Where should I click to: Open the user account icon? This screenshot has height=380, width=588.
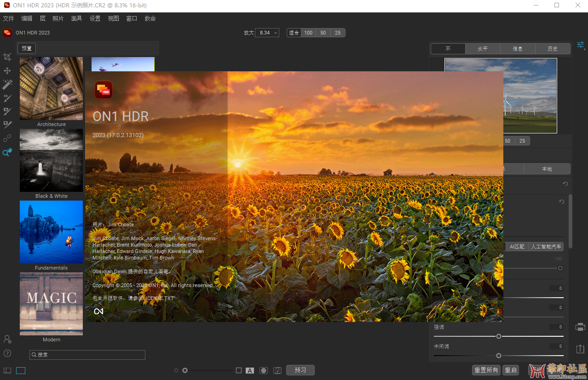tap(7, 339)
